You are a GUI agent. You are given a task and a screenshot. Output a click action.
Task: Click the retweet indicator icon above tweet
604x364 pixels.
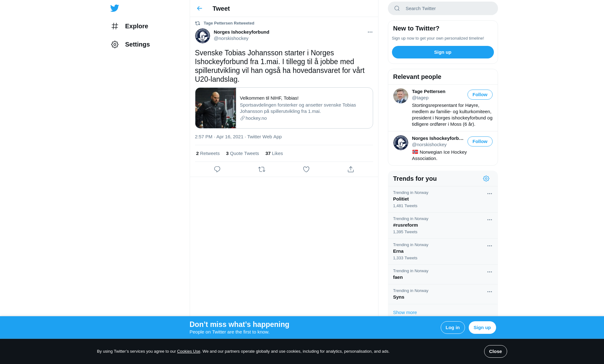pyautogui.click(x=198, y=23)
